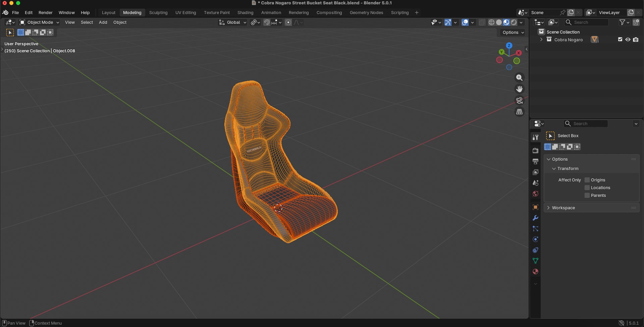Viewport: 644px width, 327px height.
Task: Open the Modifiers properties tab
Action: [x=535, y=218]
